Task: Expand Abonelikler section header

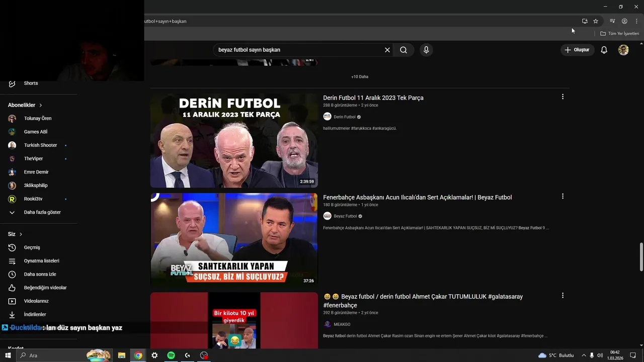Action: coord(25,105)
